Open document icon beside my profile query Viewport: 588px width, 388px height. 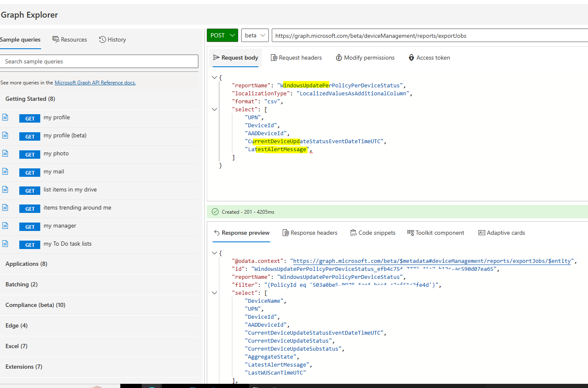5,117
